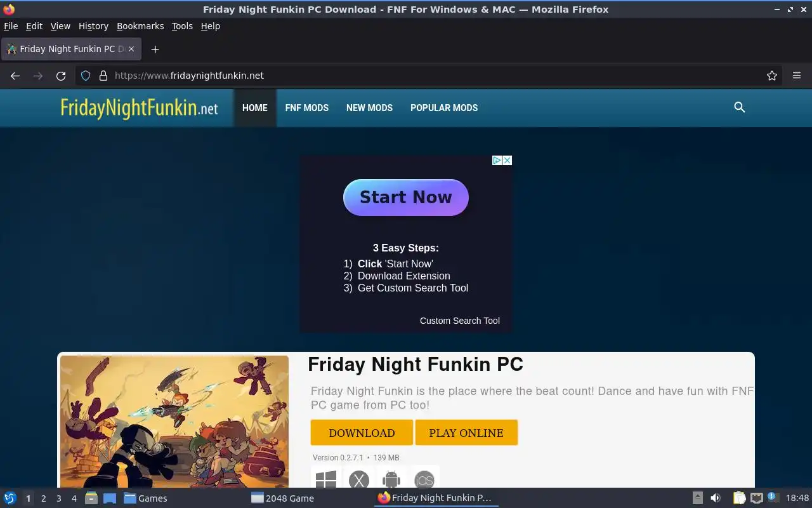Open the File menu

(x=11, y=26)
